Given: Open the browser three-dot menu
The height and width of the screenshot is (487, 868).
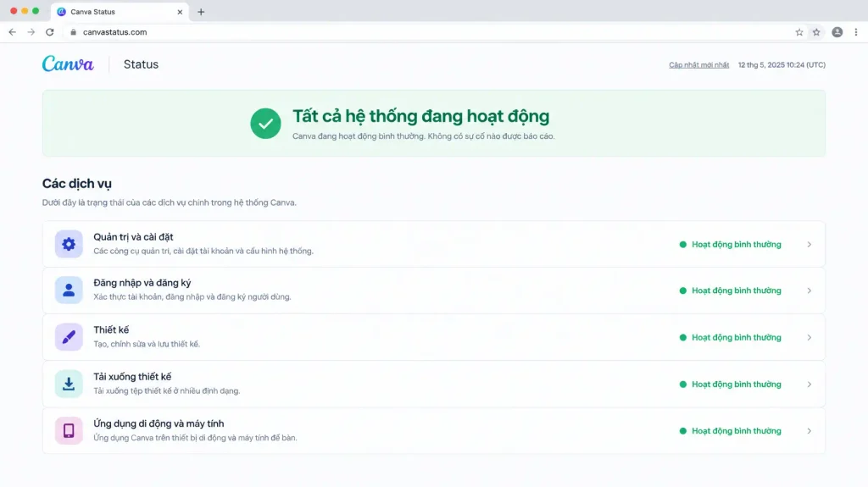Looking at the screenshot, I should 856,32.
